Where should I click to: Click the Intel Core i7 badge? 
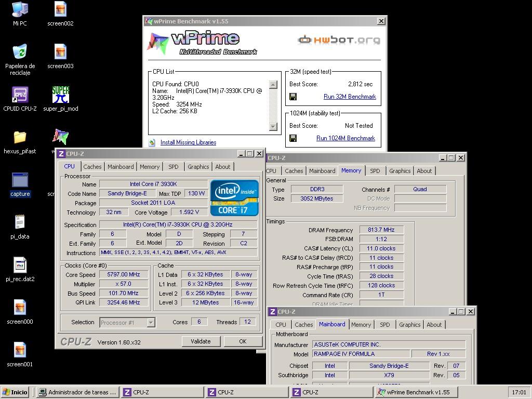234,198
